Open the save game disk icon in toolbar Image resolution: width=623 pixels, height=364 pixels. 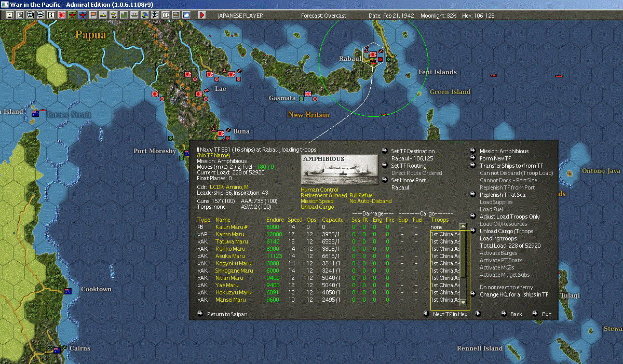tap(9, 15)
